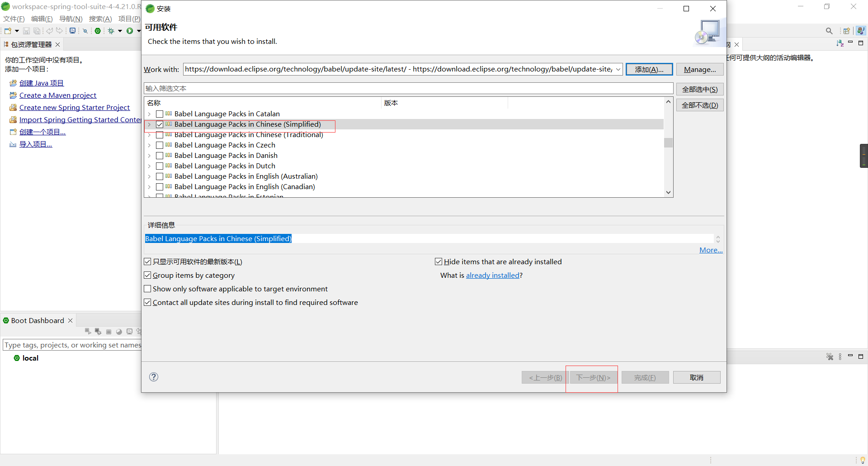Screen dimensions: 868x466
Task: Expand the Dutch language pack tree row
Action: pyautogui.click(x=150, y=166)
